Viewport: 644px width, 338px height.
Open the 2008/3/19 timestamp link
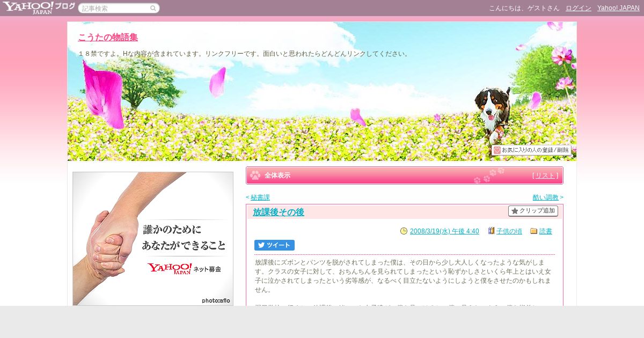click(x=444, y=231)
